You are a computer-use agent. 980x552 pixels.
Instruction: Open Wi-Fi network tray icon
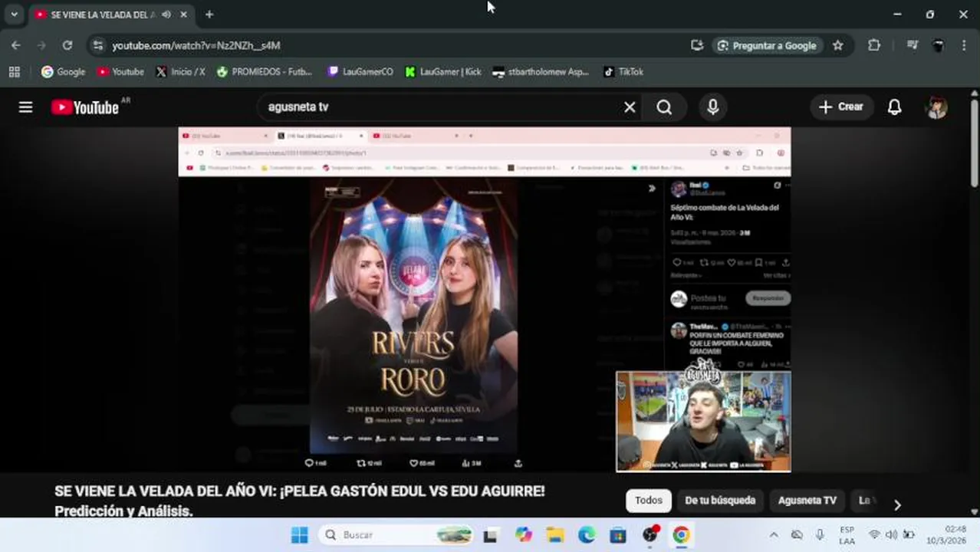(874, 535)
